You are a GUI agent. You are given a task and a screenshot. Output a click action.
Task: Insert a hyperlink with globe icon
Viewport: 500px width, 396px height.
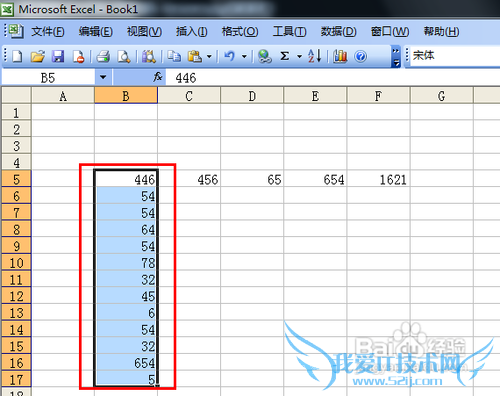(x=265, y=56)
